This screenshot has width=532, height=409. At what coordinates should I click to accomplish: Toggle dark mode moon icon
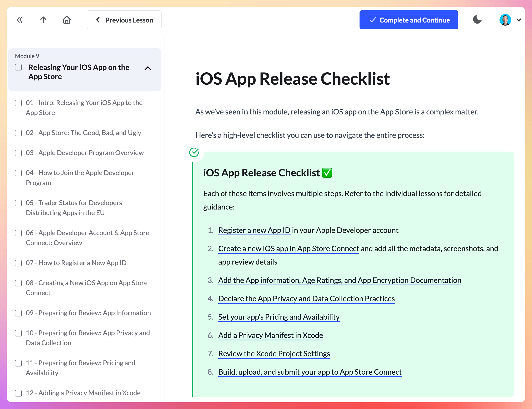coord(477,20)
